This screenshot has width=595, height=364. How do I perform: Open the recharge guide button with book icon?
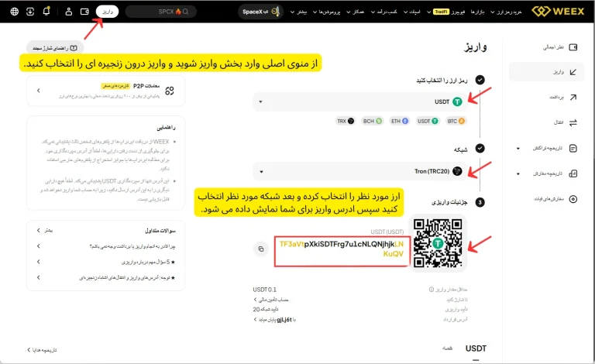55,48
